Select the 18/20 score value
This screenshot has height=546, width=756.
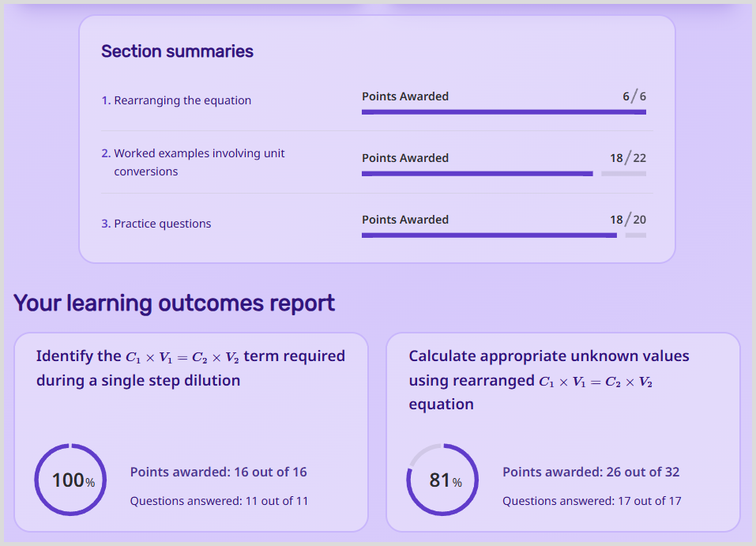(628, 220)
